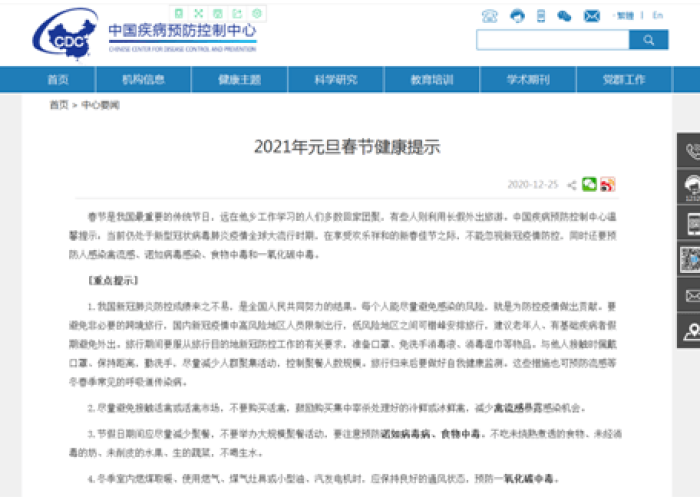Open the 科学研究 navigation tab

pos(336,80)
